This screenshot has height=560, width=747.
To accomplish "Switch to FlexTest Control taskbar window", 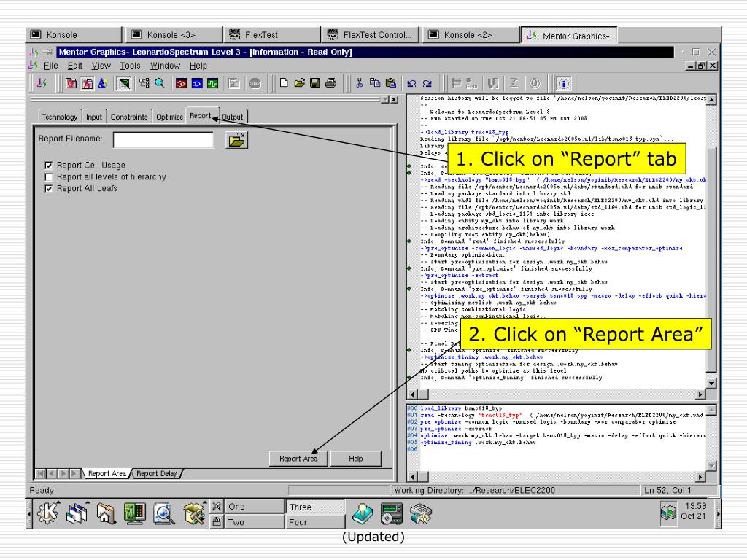I will [x=371, y=35].
